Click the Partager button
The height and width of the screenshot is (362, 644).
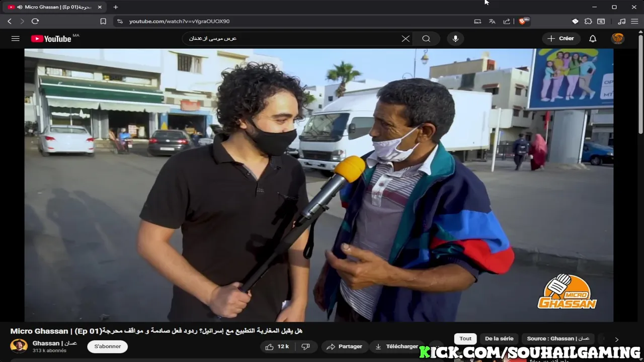(x=345, y=346)
